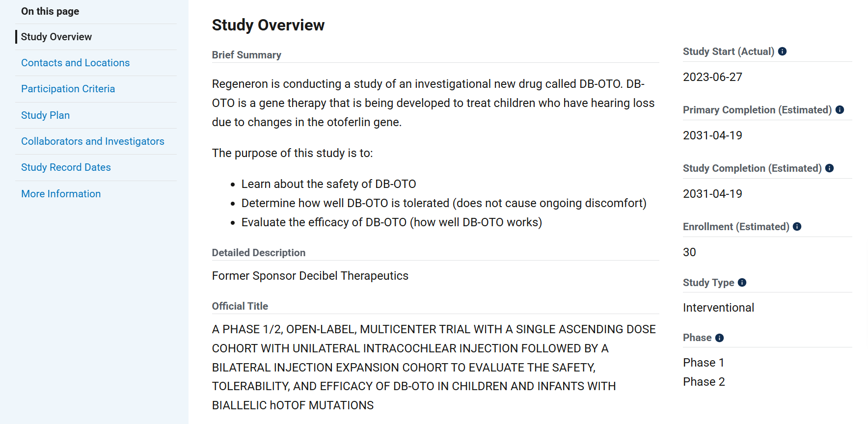The width and height of the screenshot is (868, 424).
Task: Show the Enrollment (Estimated) info tooltip
Action: (x=797, y=227)
